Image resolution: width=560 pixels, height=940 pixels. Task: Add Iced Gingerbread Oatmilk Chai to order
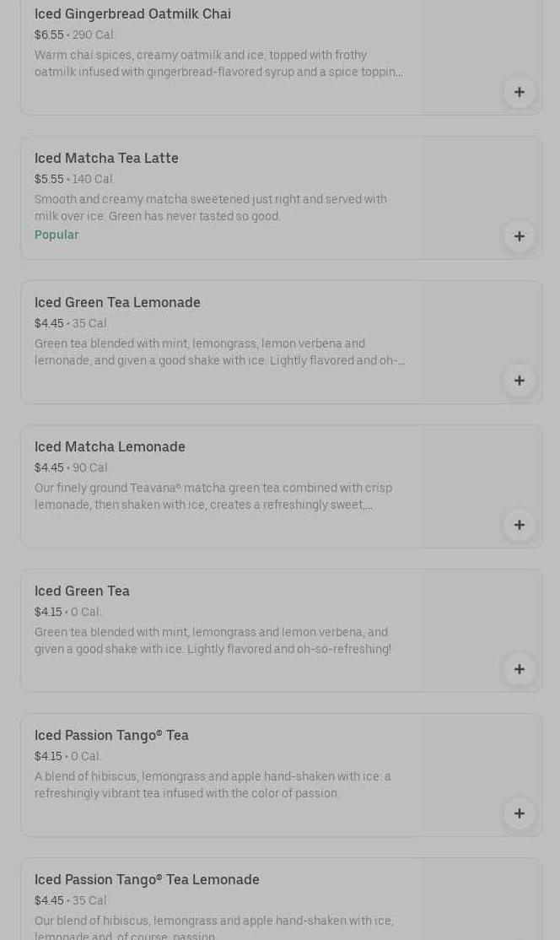coord(519,92)
